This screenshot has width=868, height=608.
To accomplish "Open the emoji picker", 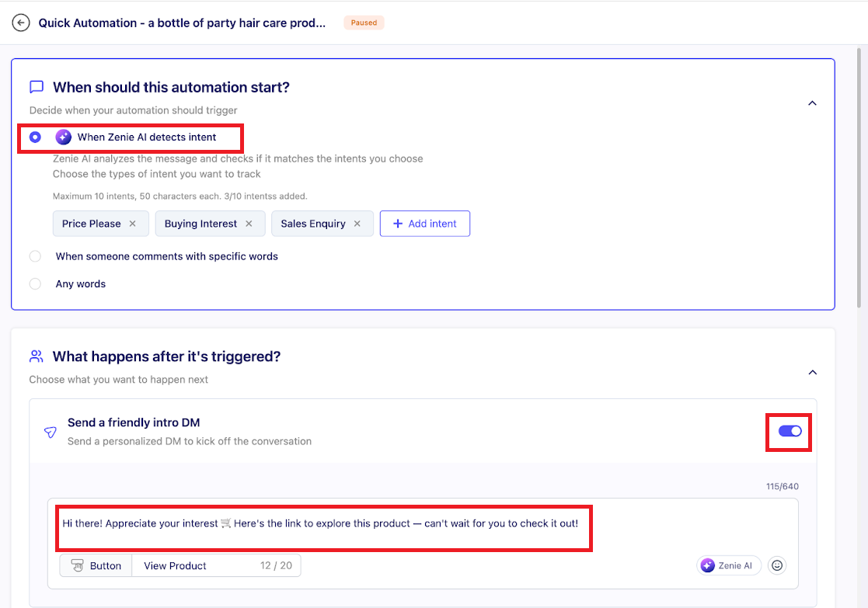I will [776, 566].
